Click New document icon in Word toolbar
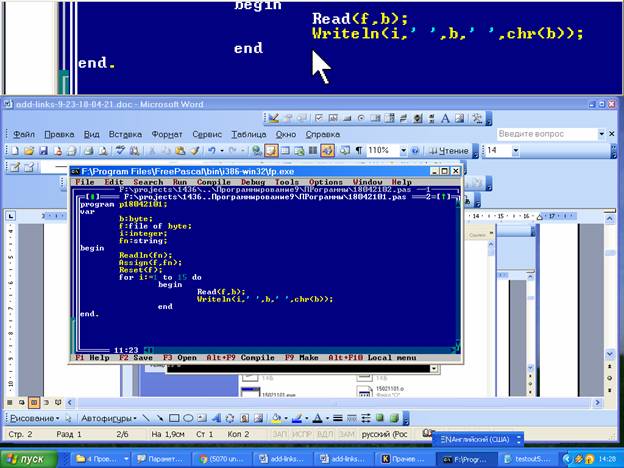 pos(15,151)
